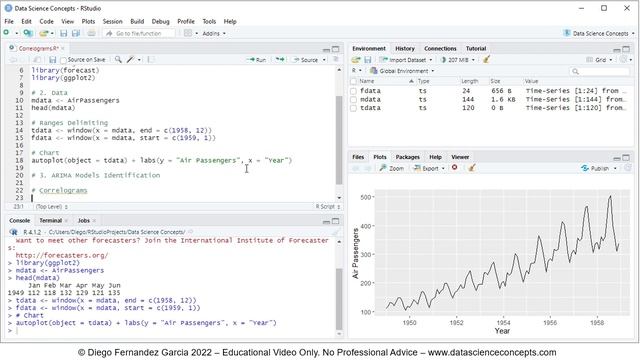This screenshot has width=640, height=360.
Task: Click the Save current document icon in main toolbar
Action: pyautogui.click(x=64, y=33)
